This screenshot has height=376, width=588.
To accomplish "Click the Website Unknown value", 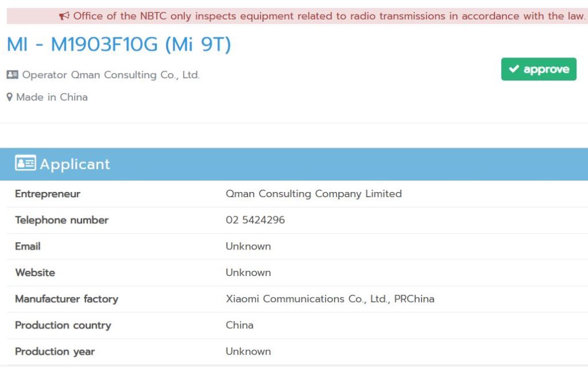I will (x=248, y=273).
